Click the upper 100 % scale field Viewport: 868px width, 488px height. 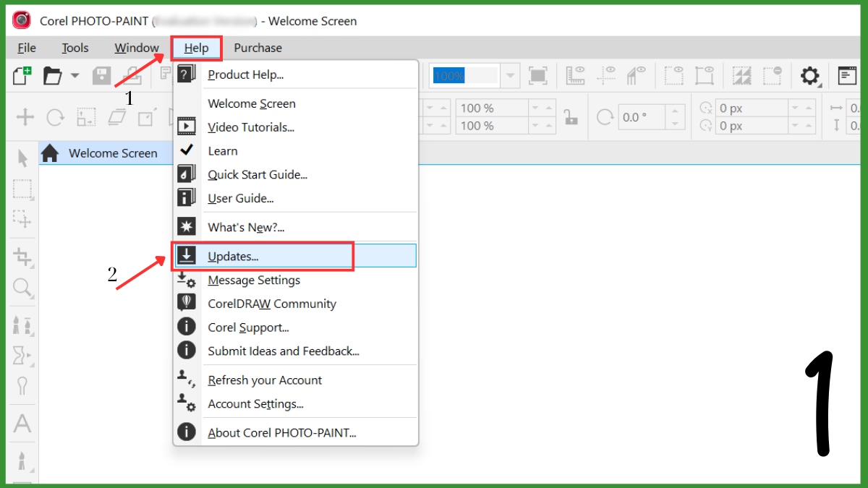(491, 108)
